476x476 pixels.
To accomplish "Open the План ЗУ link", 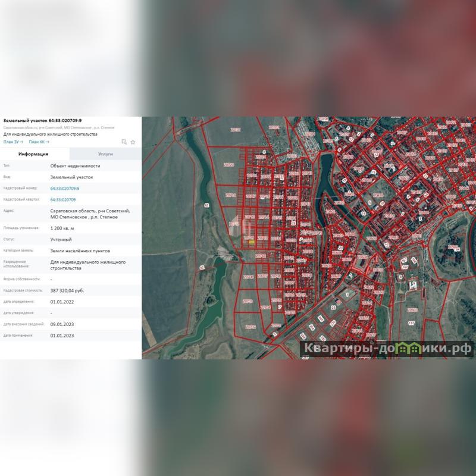I will tap(13, 142).
